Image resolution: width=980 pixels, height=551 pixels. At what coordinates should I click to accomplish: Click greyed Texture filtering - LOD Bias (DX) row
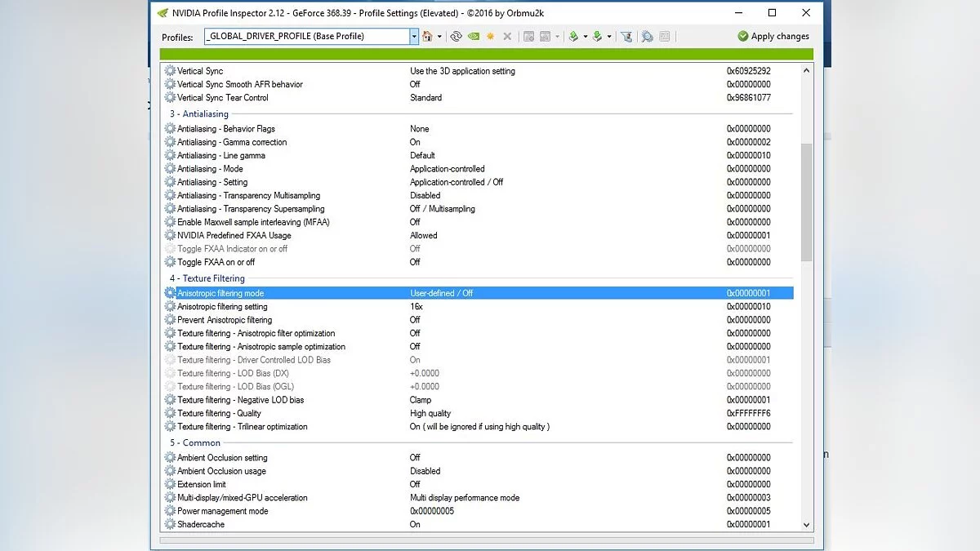coord(478,373)
